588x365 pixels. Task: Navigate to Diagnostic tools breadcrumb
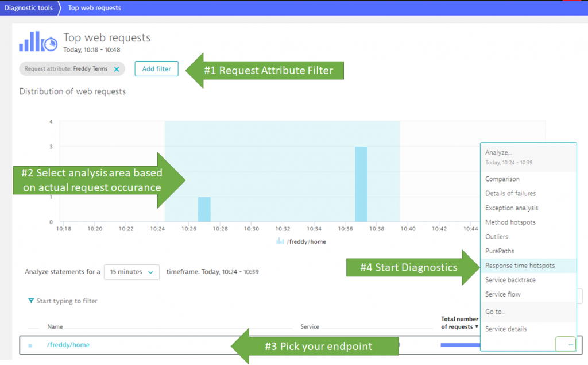pos(29,8)
